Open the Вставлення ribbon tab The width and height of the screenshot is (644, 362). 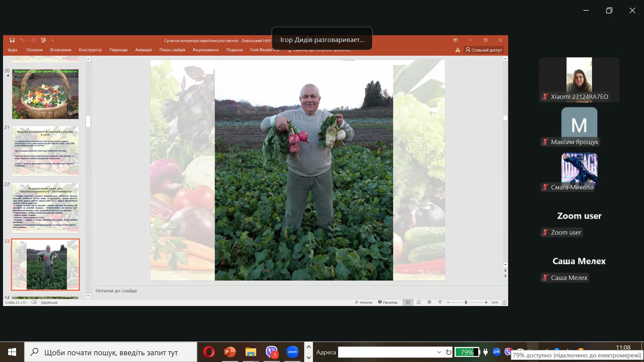[61, 50]
